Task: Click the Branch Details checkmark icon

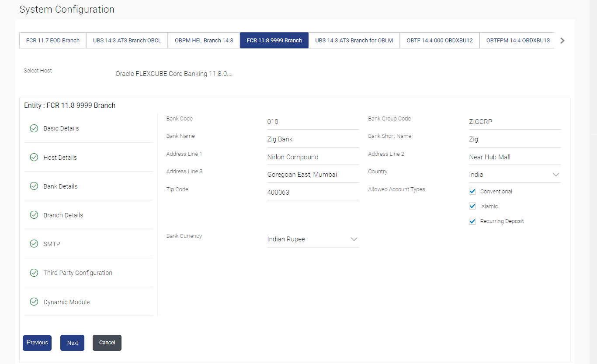Action: (x=34, y=215)
